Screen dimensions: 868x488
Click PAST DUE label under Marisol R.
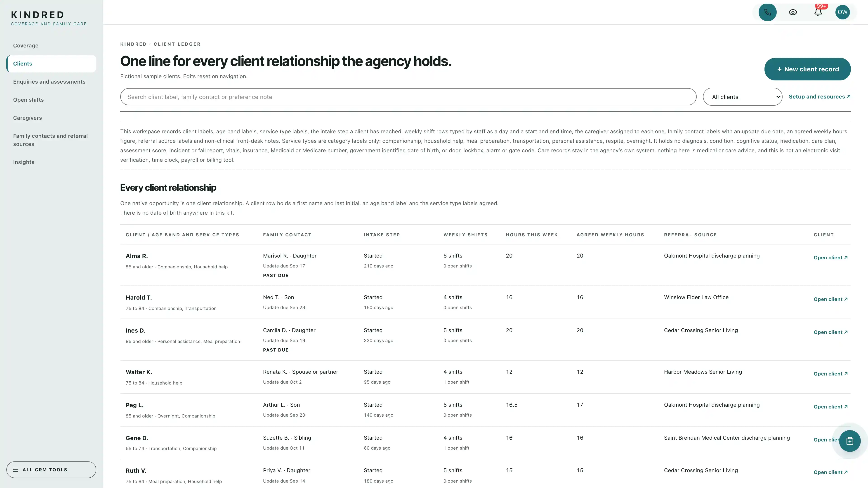pos(276,275)
